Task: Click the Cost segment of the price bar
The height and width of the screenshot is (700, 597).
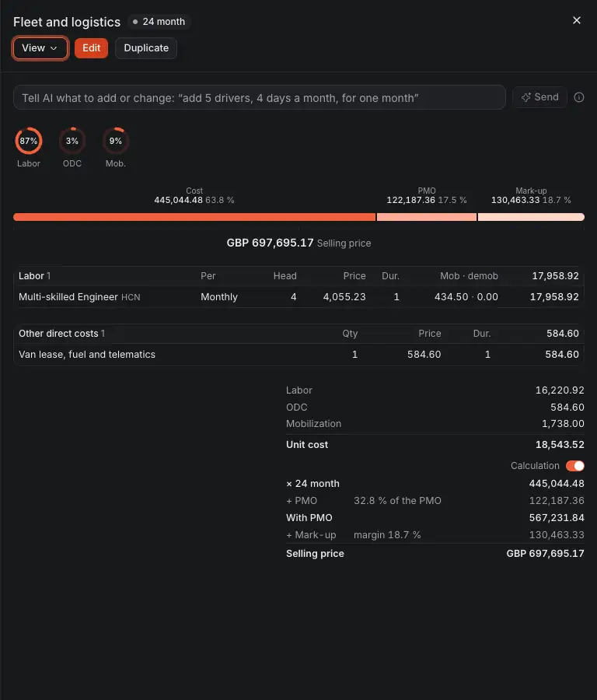Action: point(194,217)
